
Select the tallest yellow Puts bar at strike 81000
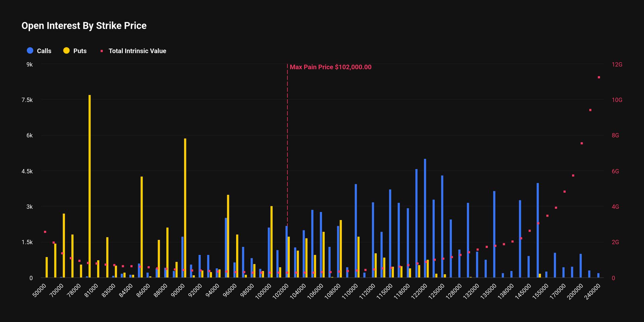pyautogui.click(x=90, y=184)
